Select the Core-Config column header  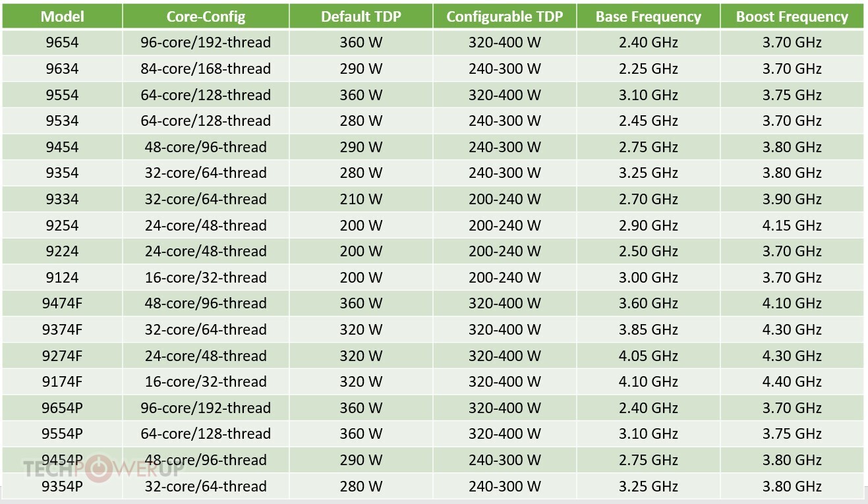206,16
